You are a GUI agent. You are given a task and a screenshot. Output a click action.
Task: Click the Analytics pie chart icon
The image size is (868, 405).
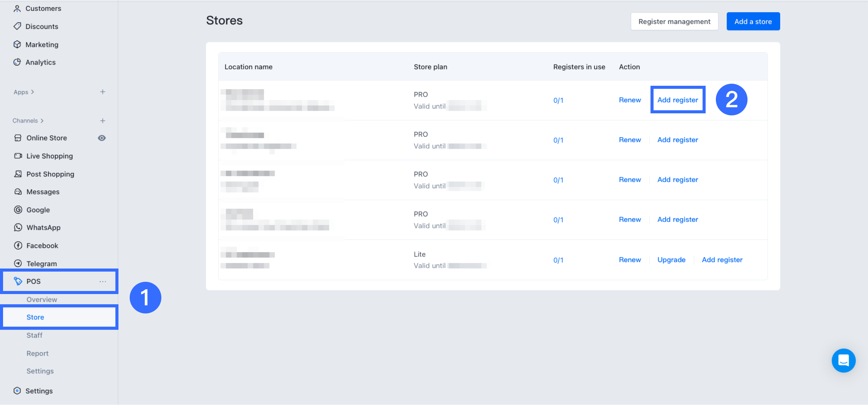coord(17,62)
